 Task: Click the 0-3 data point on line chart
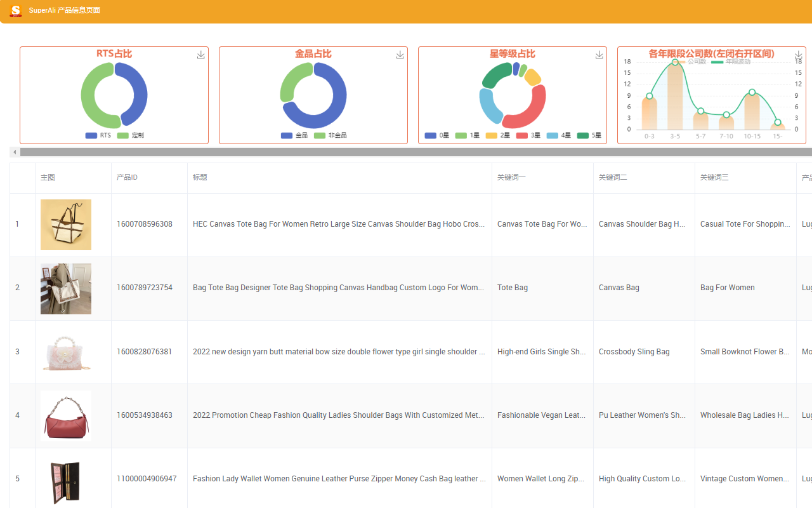point(650,96)
